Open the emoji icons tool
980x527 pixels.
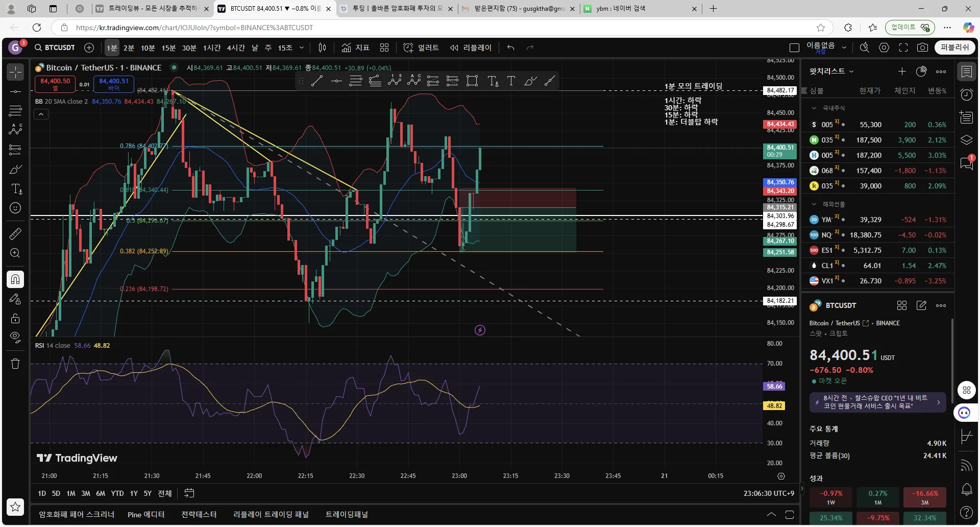pos(15,208)
